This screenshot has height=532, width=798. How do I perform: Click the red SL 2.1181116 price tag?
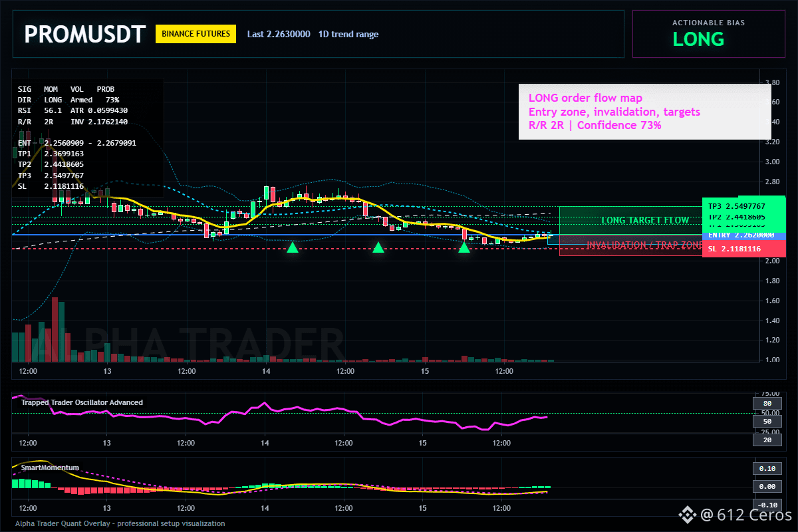744,249
